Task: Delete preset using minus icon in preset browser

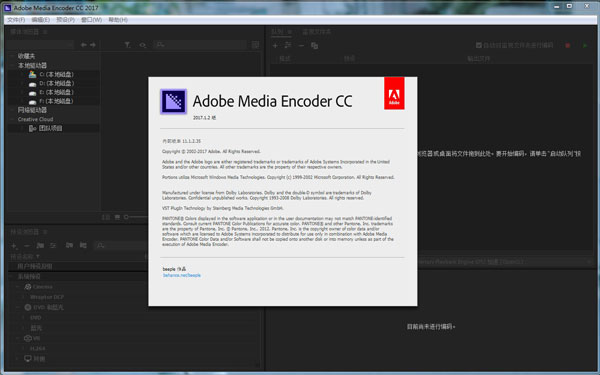Action: [x=26, y=245]
